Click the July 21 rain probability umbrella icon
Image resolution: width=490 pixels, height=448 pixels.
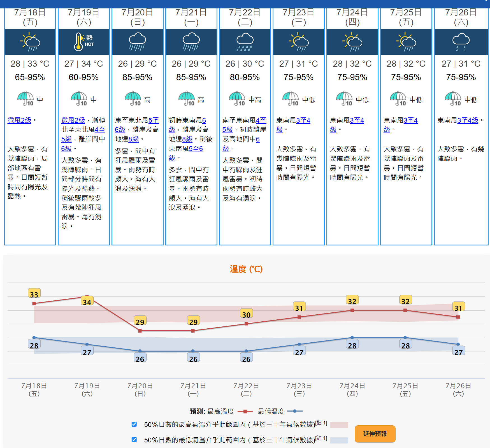pyautogui.click(x=187, y=98)
